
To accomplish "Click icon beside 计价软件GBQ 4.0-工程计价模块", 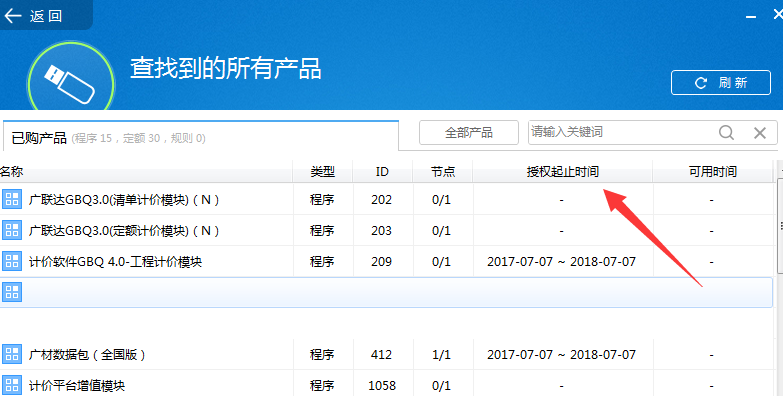I will pyautogui.click(x=12, y=261).
